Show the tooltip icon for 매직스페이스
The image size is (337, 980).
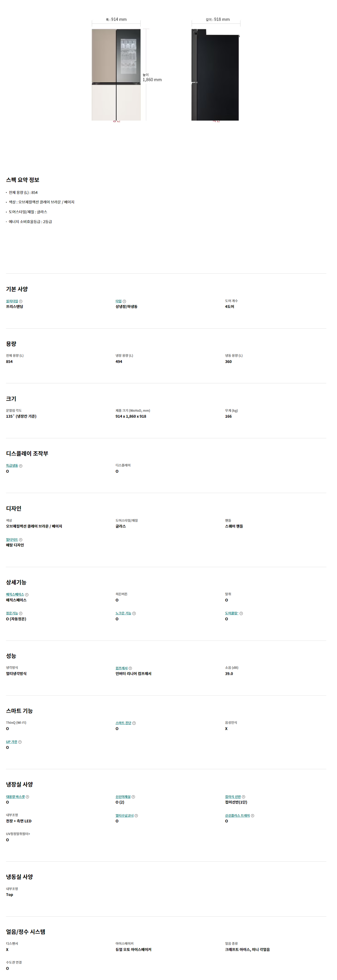27,594
